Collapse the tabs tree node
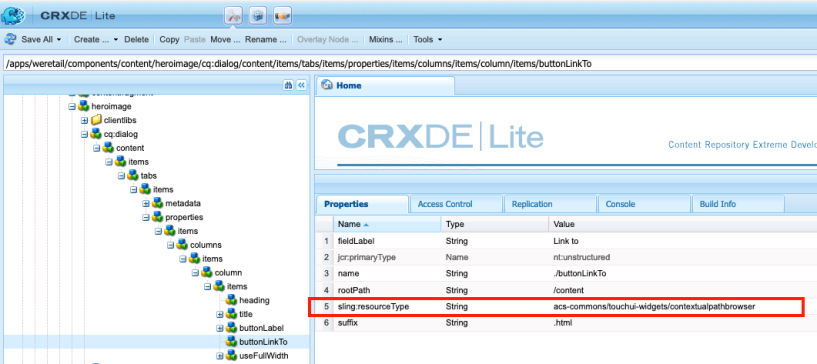The image size is (817, 364). click(121, 175)
